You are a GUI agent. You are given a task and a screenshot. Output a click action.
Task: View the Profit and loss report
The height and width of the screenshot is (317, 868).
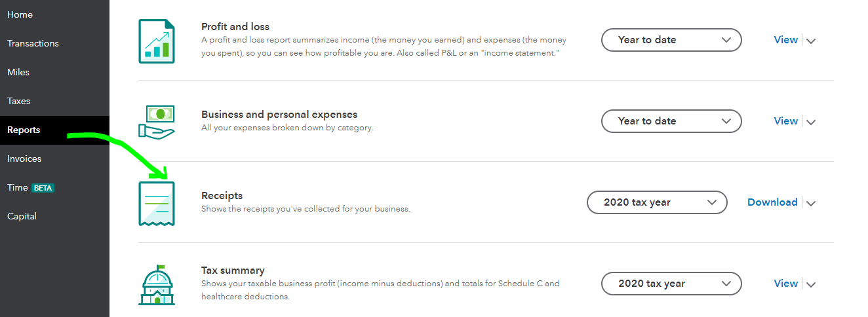[x=785, y=40]
